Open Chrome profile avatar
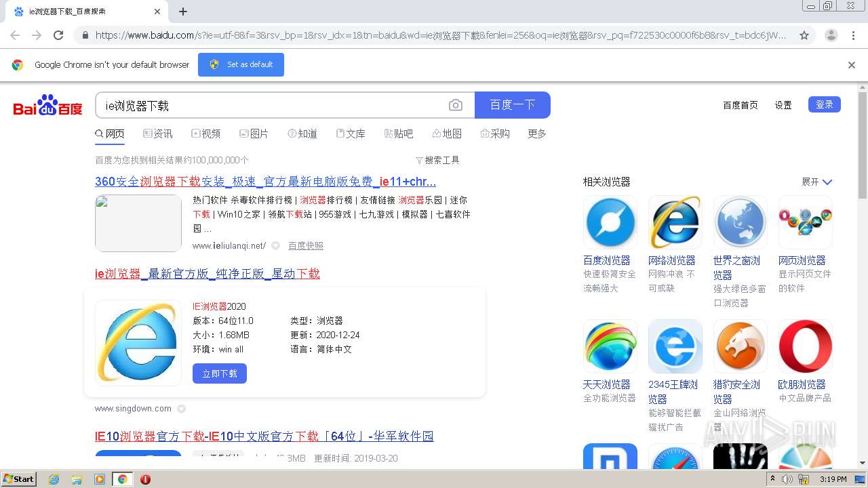868x488 pixels. [831, 35]
